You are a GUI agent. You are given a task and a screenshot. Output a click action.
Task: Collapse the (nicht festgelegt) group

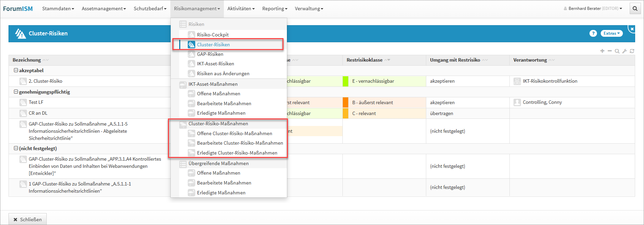[x=16, y=148]
